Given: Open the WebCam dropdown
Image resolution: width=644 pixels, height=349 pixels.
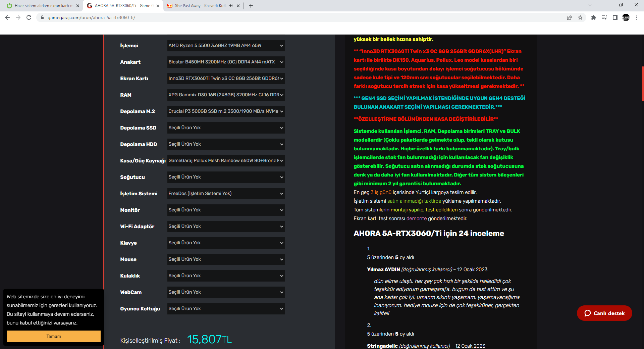Looking at the screenshot, I should coord(226,292).
